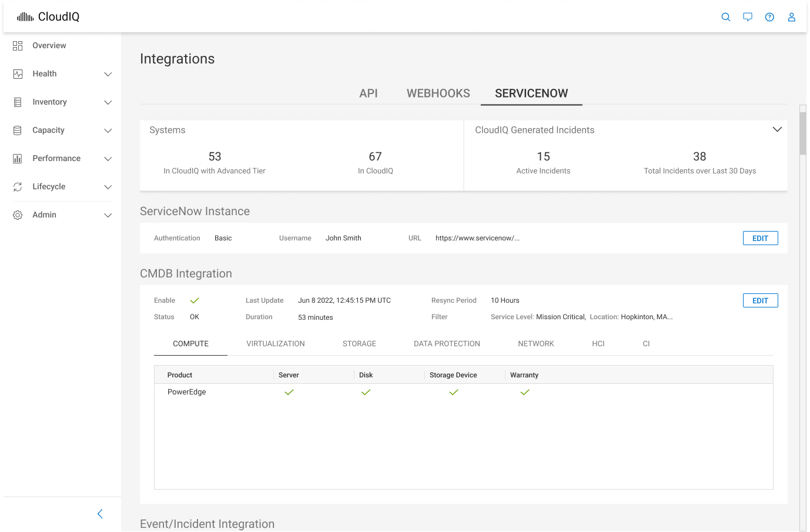Switch to the API tab
810x532 pixels.
369,93
